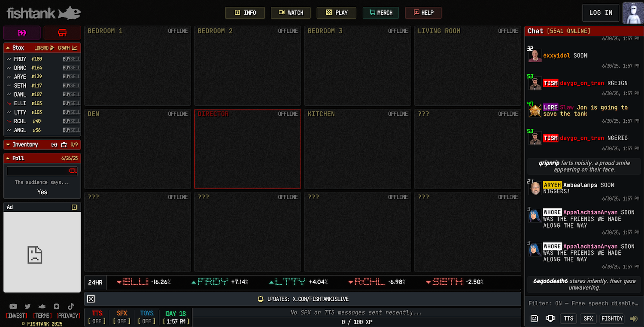Click the DAY 18 clock display
The width and height of the screenshot is (644, 327).
tap(176, 317)
